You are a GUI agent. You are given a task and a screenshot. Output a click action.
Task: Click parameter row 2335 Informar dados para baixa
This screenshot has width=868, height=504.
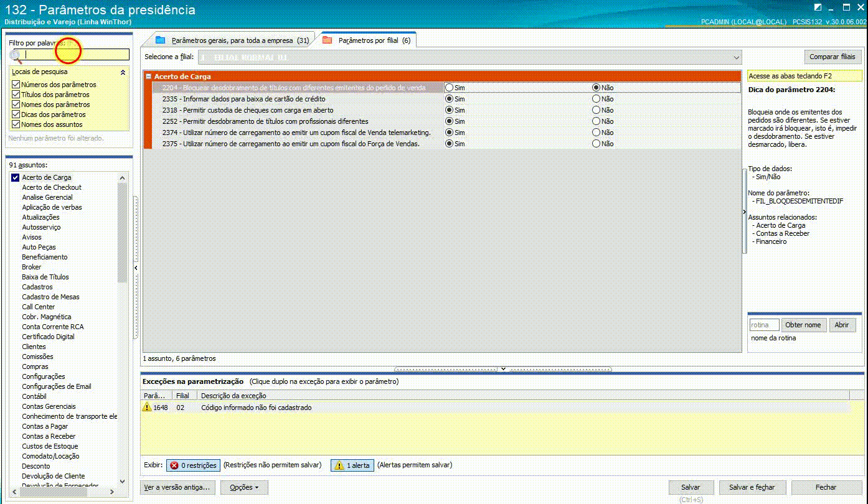(x=446, y=99)
